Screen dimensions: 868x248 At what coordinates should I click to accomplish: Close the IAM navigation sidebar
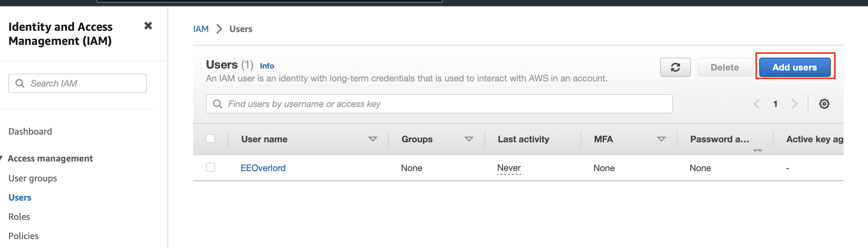pyautogui.click(x=148, y=26)
